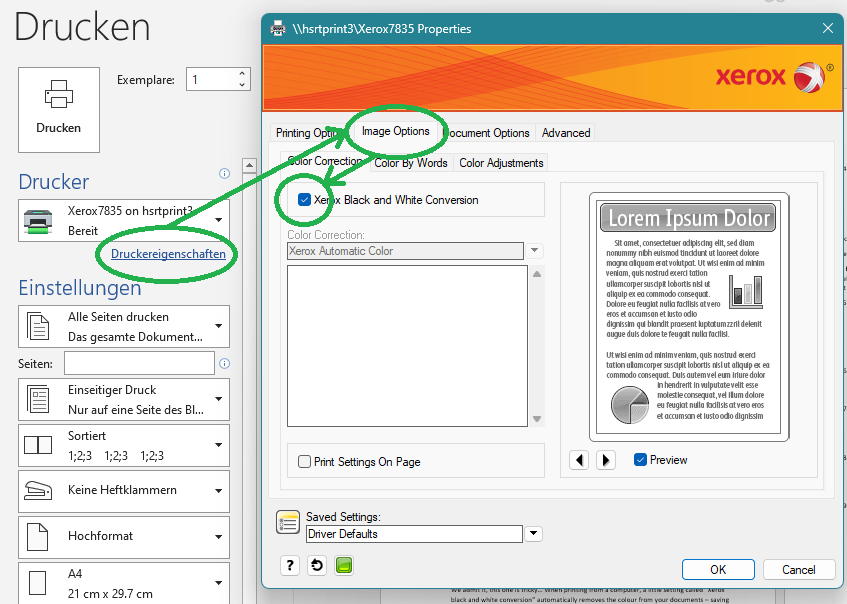The image size is (847, 604).
Task: Click the Cancel button
Action: (799, 569)
